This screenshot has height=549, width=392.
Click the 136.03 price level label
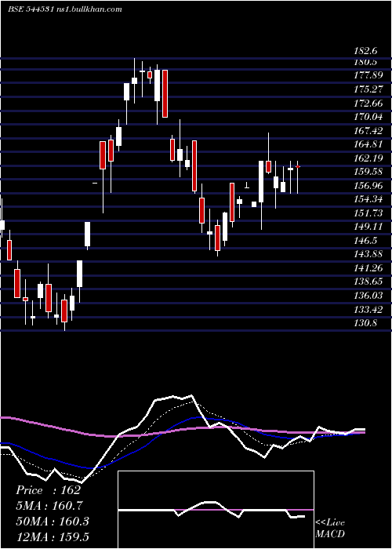(x=368, y=296)
